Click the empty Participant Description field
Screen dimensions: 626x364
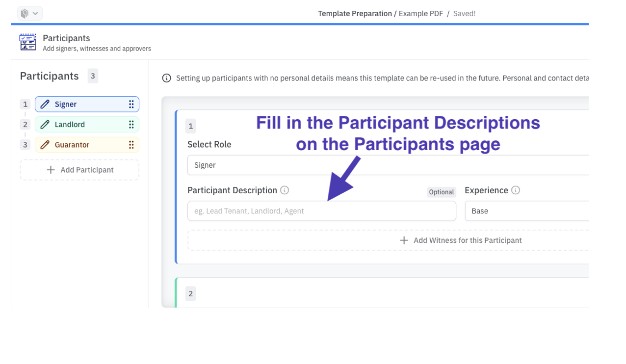pos(321,211)
